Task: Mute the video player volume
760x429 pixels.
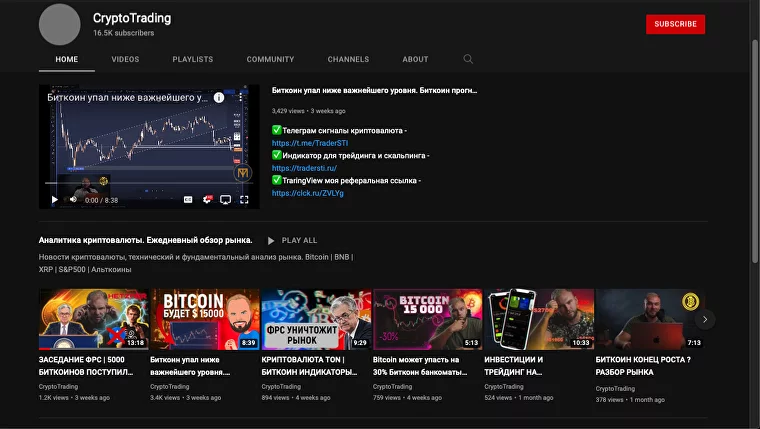Action: [73, 200]
